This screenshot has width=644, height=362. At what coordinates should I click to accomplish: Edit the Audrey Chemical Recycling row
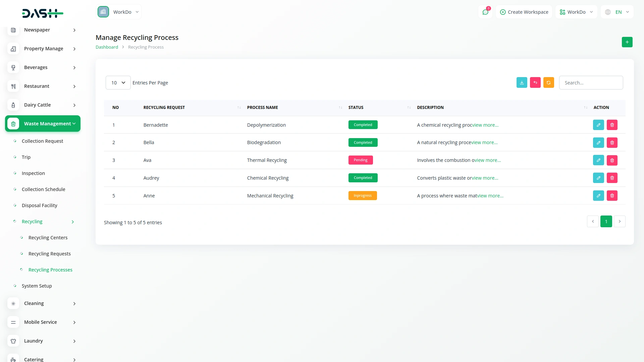598,178
